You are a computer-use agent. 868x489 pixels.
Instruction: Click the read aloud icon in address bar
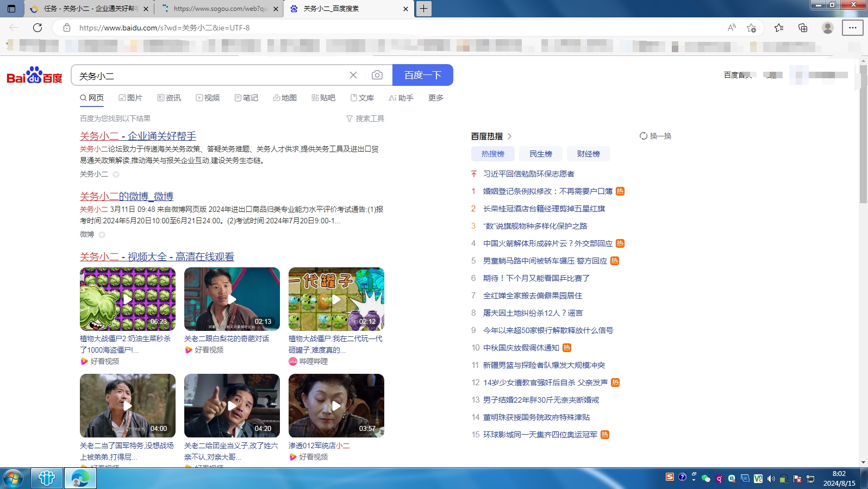point(732,28)
